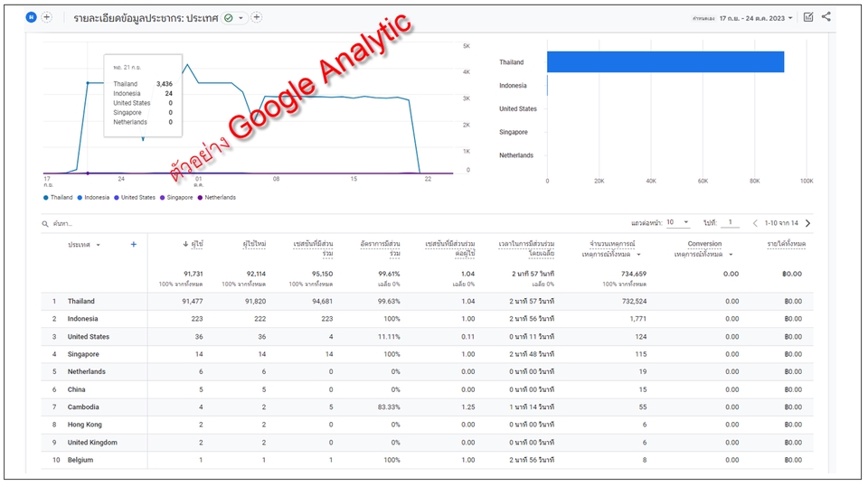Select the Indonesia row in the table
Screen dimensions: 868x486
(427, 319)
